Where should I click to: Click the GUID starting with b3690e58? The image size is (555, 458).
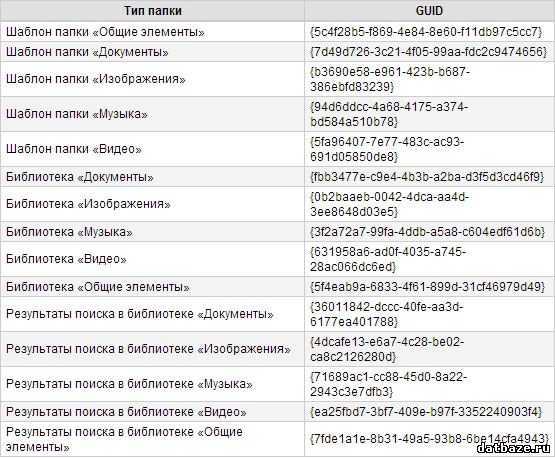click(390, 79)
